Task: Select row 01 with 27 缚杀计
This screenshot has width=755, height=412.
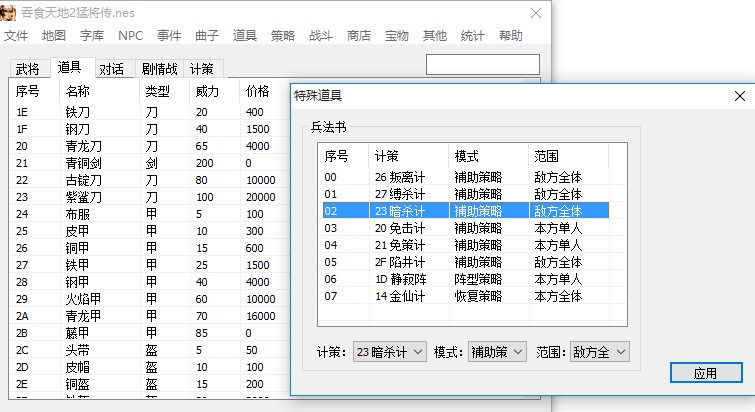Action: [x=466, y=194]
